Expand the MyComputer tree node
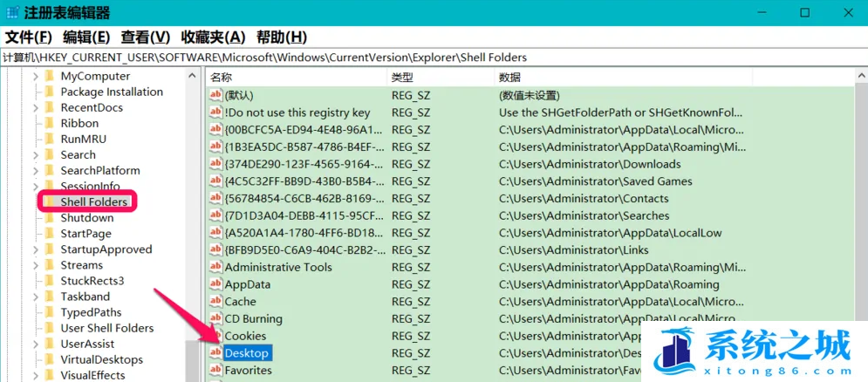Viewport: 868px width, 382px height. pos(36,77)
